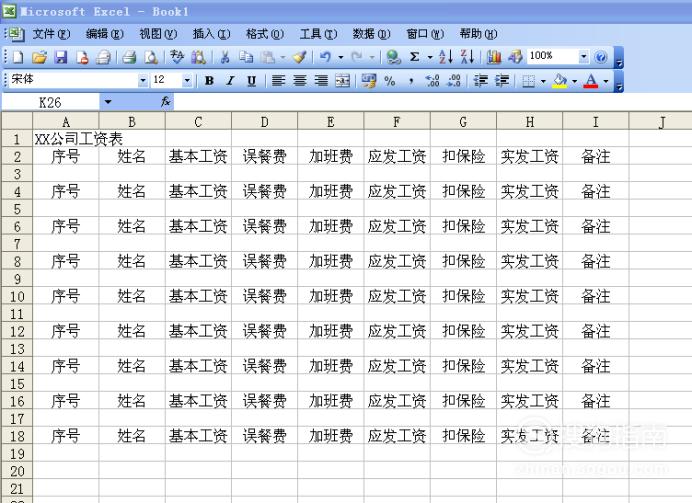Open Print Preview with magnifier page icon
Viewport: 692px width, 503px height.
click(x=151, y=57)
